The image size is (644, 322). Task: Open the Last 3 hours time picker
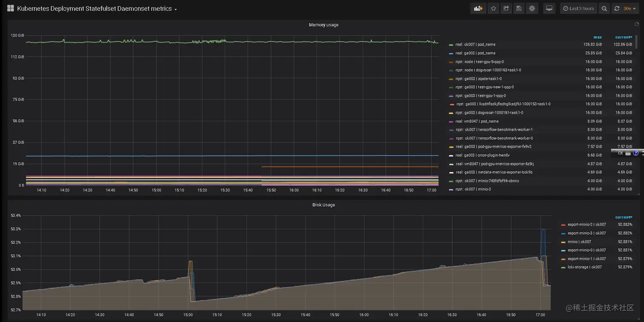(x=578, y=9)
